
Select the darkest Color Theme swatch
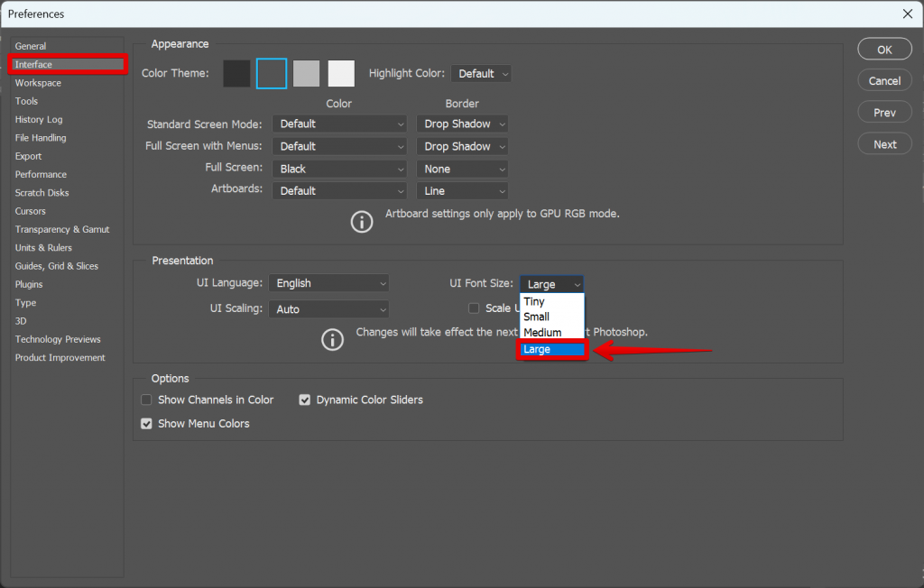236,73
